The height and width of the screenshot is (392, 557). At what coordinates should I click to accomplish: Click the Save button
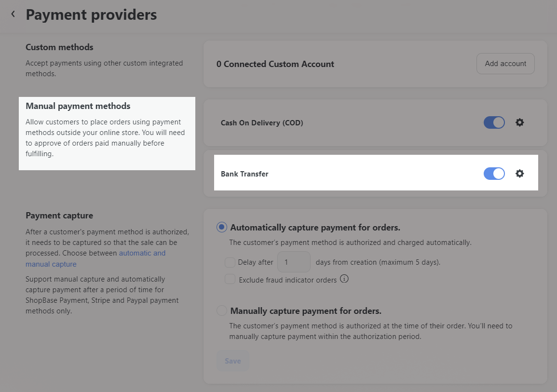[x=232, y=361]
